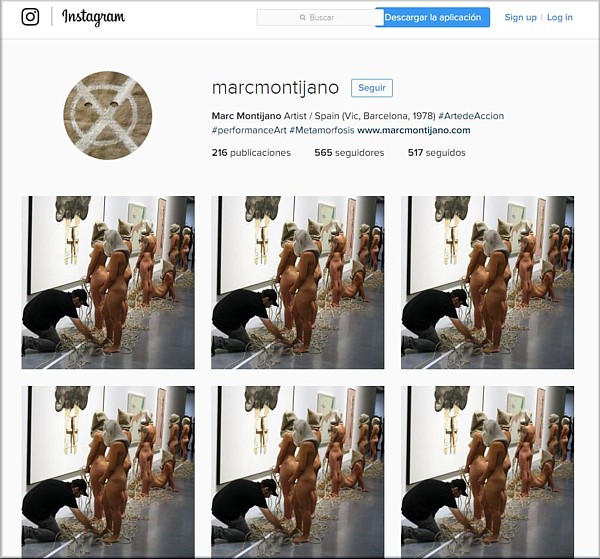Open the last post in top row
600x559 pixels.
488,282
